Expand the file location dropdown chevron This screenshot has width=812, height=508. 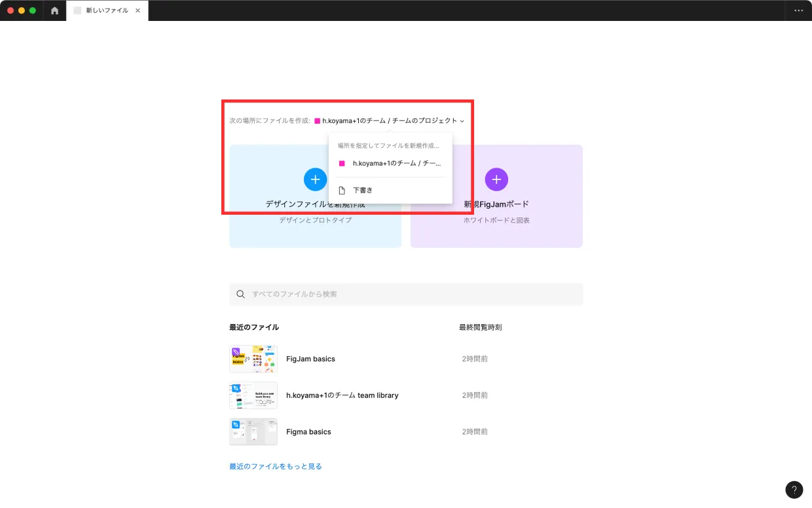pos(462,121)
